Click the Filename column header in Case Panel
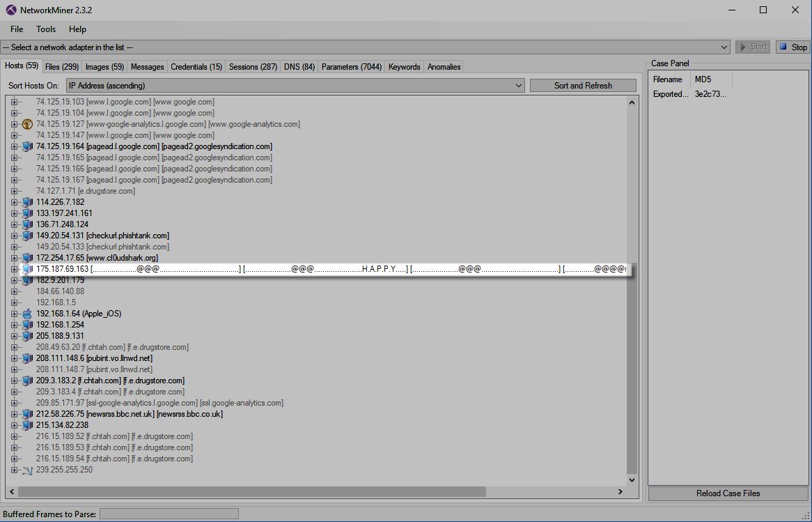This screenshot has height=522, width=812. (x=670, y=79)
